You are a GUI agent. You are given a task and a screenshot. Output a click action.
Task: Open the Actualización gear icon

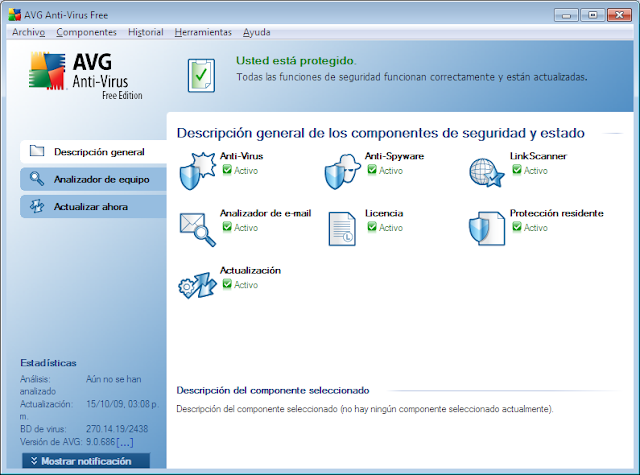pyautogui.click(x=198, y=285)
